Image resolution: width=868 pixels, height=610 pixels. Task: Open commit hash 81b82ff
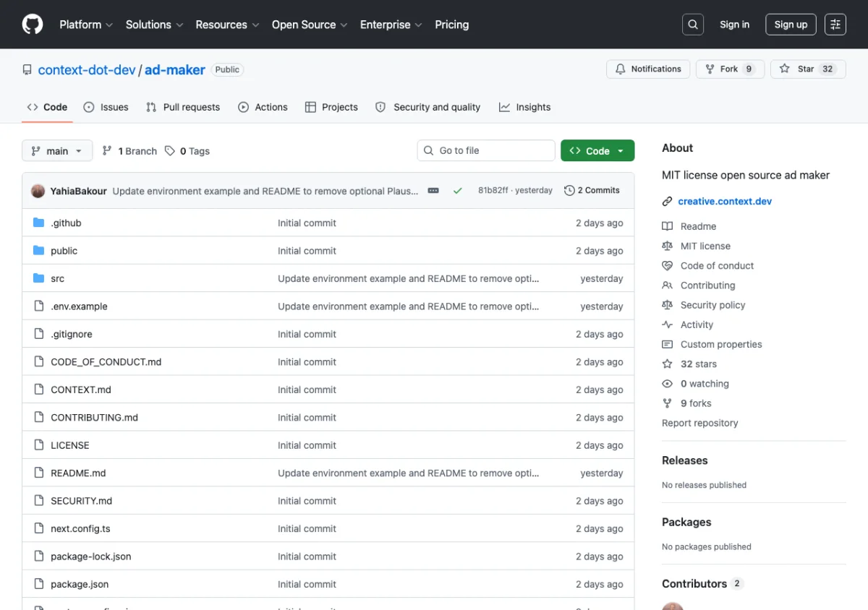click(493, 191)
